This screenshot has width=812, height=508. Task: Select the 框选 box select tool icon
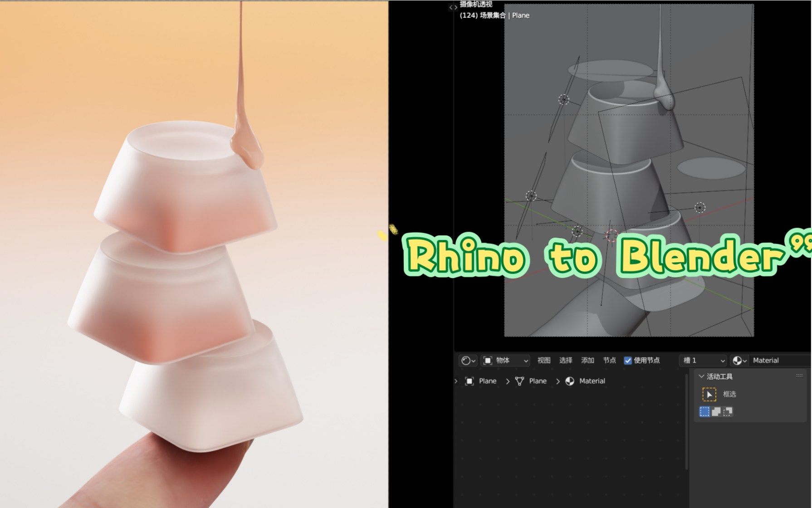[709, 394]
